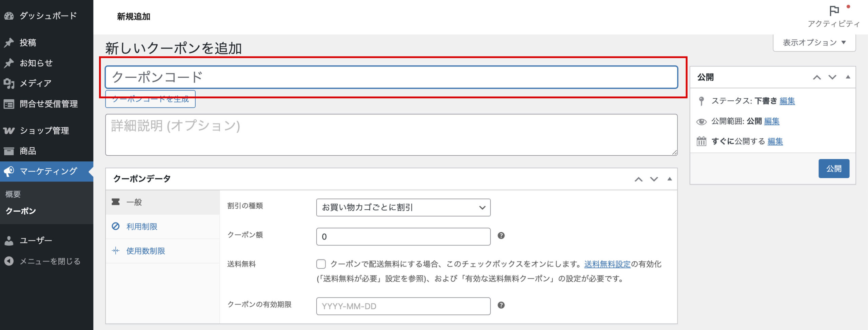This screenshot has height=330, width=868.
Task: Click the Activity flag icon
Action: 834,11
